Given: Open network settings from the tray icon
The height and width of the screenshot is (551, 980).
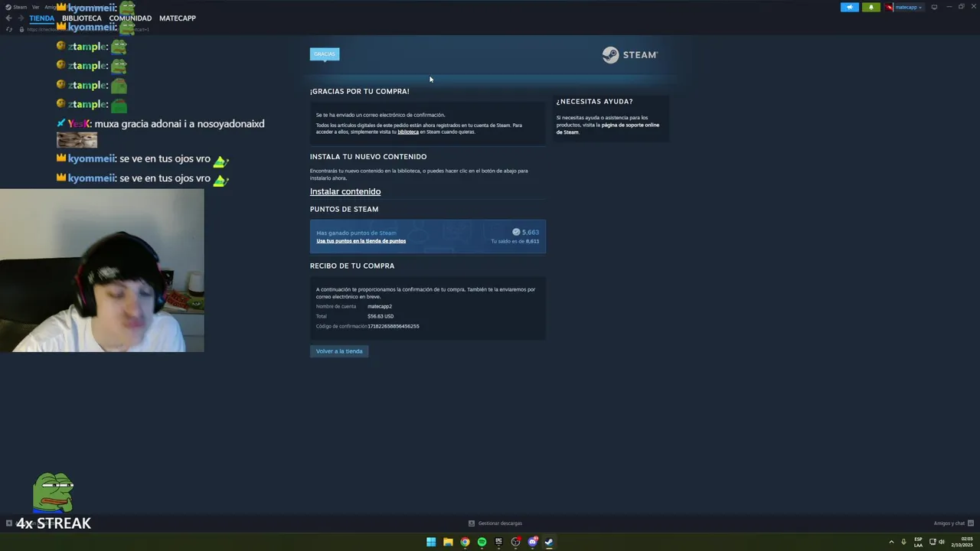Looking at the screenshot, I should (x=932, y=542).
